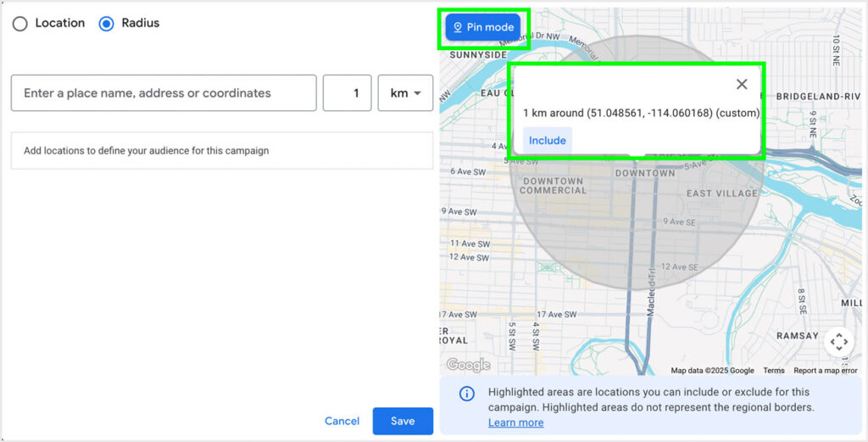Click the Cancel button

[x=342, y=421]
